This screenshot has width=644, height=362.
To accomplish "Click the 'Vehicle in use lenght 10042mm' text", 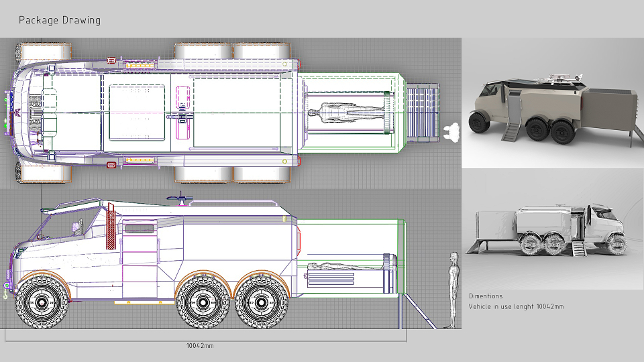I will pyautogui.click(x=516, y=306).
